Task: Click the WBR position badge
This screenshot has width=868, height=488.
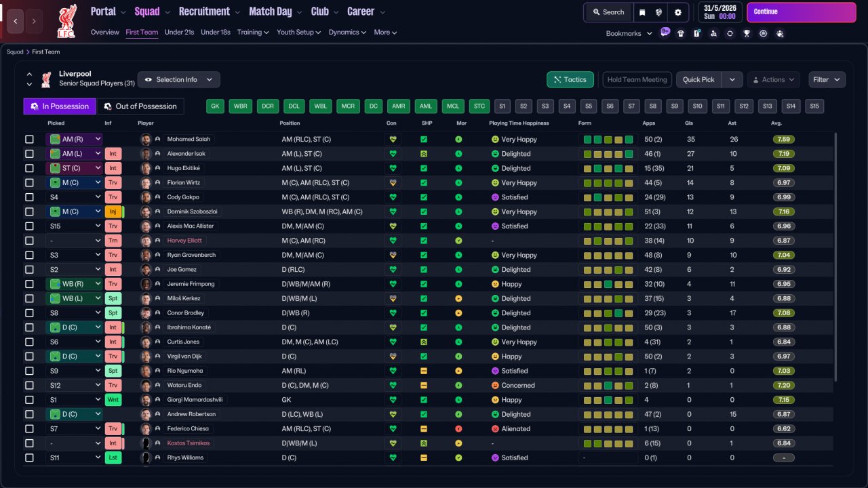Action: (x=241, y=106)
